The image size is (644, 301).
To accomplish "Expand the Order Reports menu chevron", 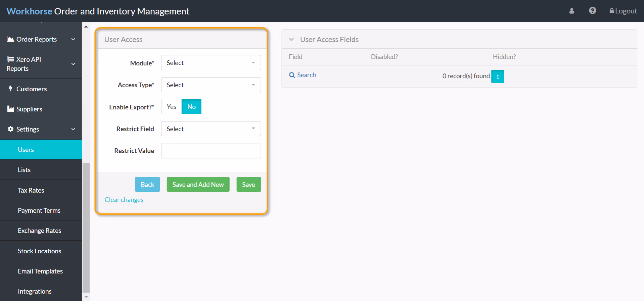I will tap(73, 39).
